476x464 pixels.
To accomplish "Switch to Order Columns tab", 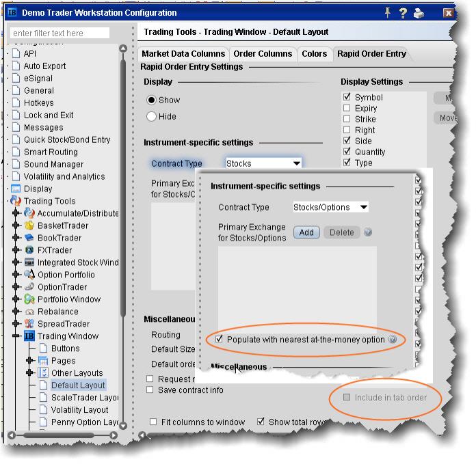I will (x=263, y=54).
